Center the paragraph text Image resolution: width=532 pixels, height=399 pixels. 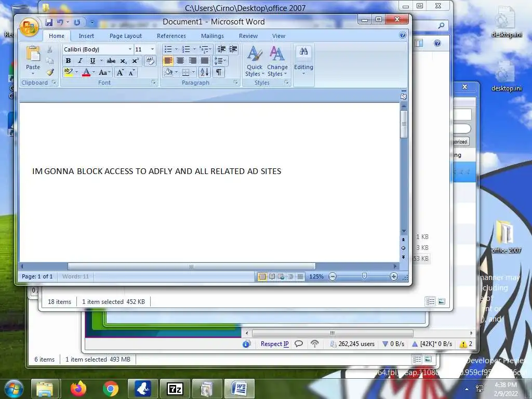(180, 61)
